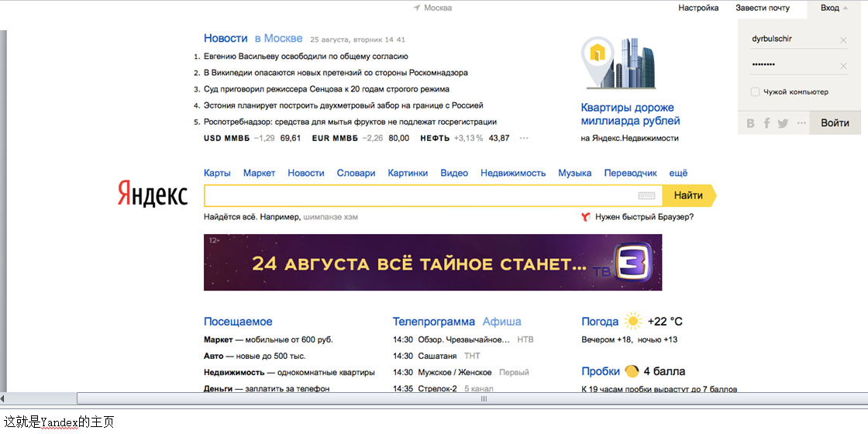Click Завести почту link

[x=763, y=8]
